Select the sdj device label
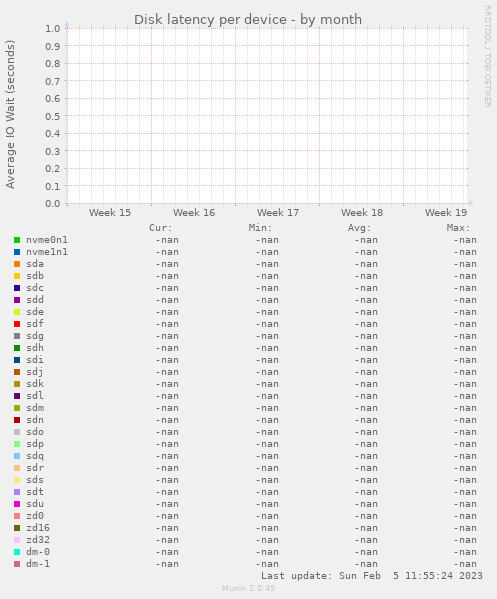Image resolution: width=497 pixels, height=599 pixels. (x=35, y=372)
